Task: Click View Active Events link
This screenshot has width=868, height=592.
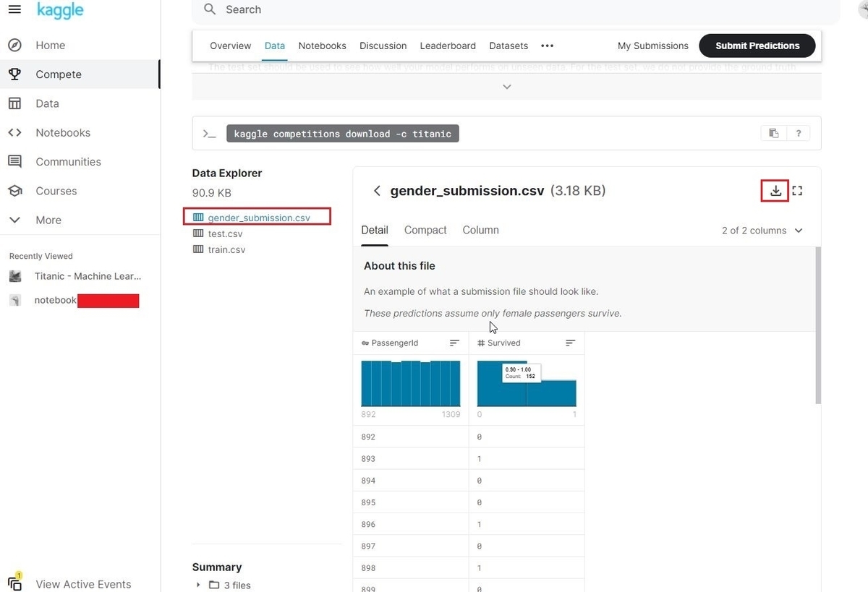Action: click(83, 584)
